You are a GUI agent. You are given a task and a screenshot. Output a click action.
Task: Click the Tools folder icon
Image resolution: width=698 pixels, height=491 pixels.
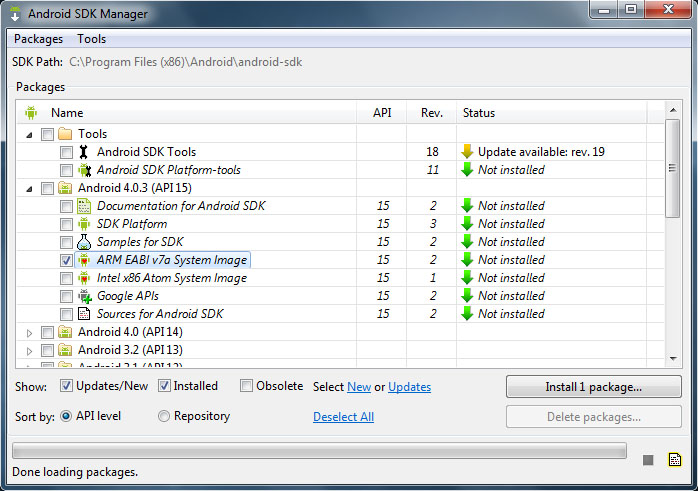pyautogui.click(x=65, y=134)
